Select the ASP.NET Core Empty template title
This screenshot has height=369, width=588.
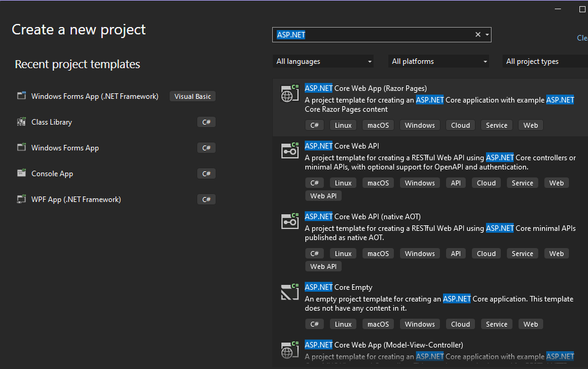click(x=339, y=287)
